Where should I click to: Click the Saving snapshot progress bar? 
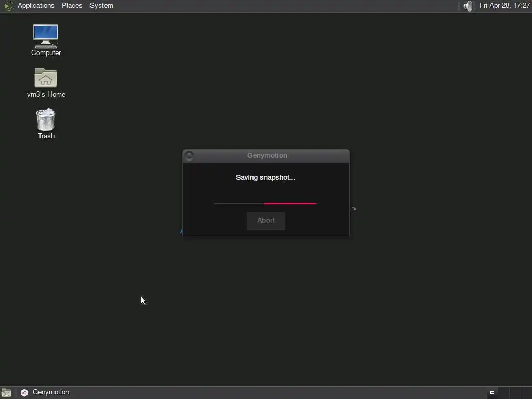point(265,203)
